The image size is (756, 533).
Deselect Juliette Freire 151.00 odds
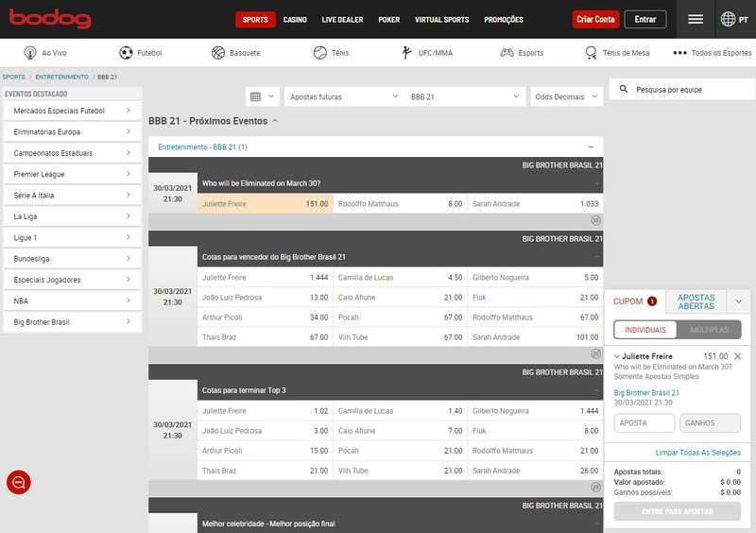point(265,204)
